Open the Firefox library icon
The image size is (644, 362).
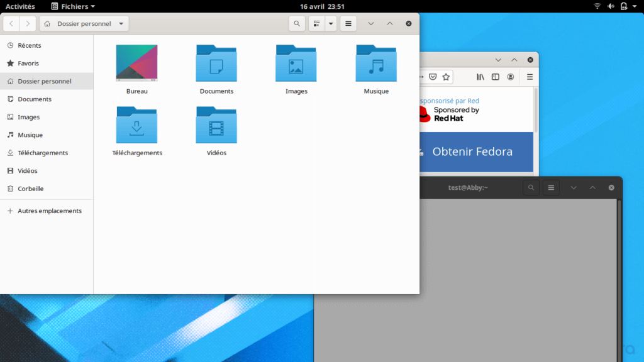pos(480,77)
